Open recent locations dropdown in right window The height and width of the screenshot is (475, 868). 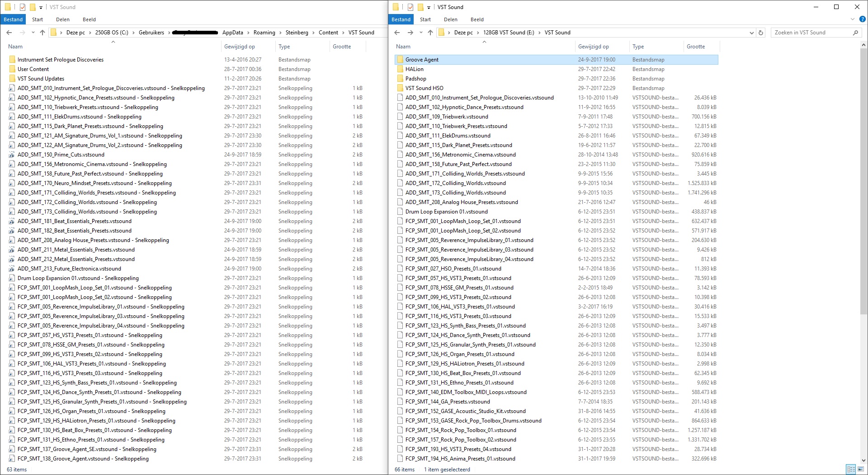(421, 33)
